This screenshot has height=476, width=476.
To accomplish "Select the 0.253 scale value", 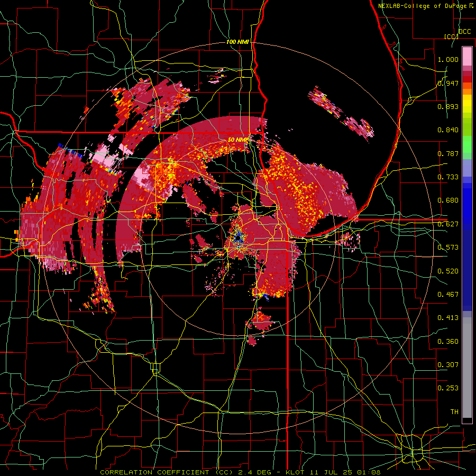I will point(448,388).
